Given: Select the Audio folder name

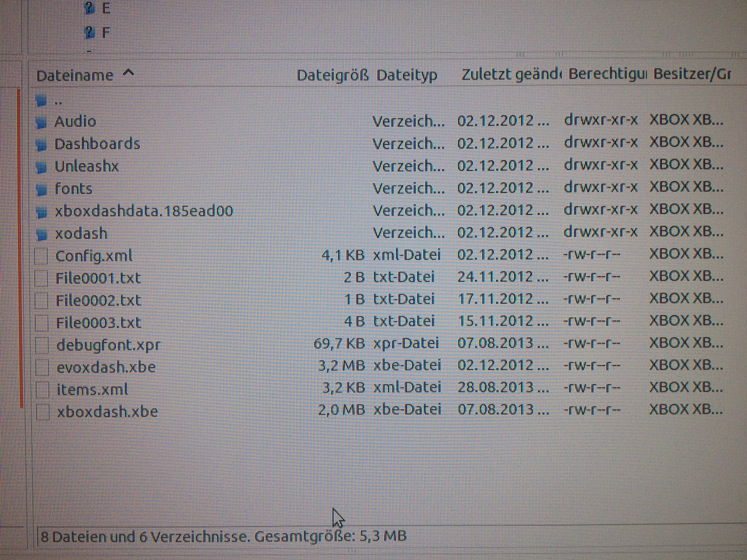Looking at the screenshot, I should click(x=75, y=121).
